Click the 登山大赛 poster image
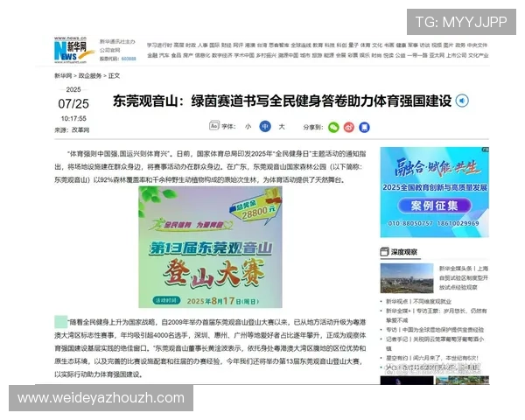 (210, 247)
